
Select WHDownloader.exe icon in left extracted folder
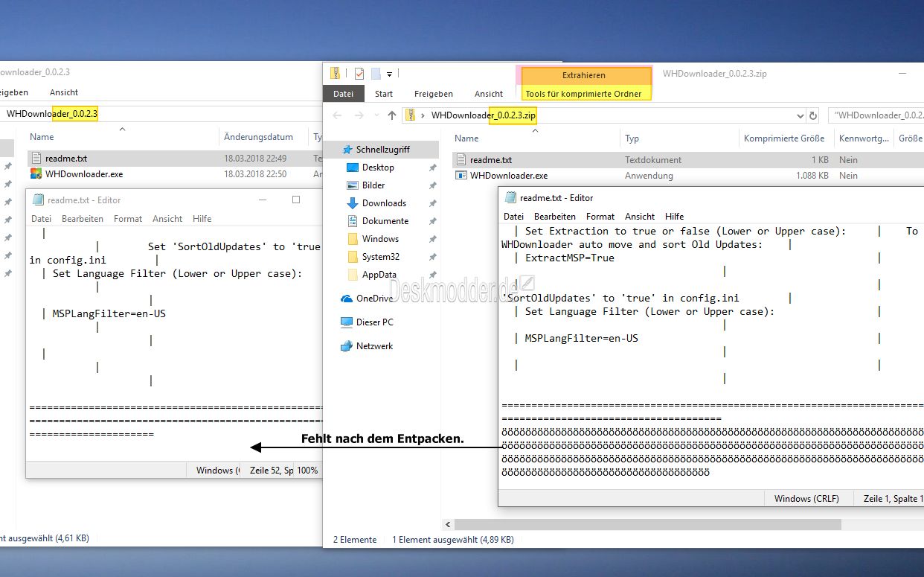[36, 174]
